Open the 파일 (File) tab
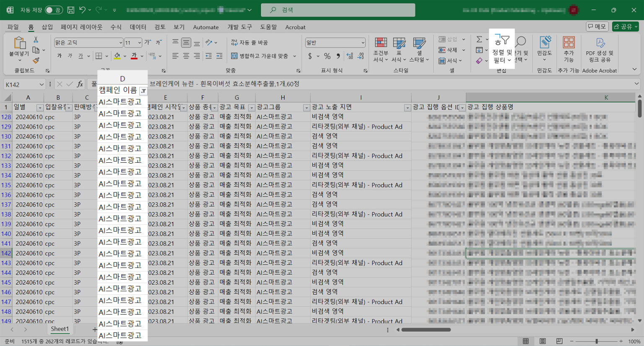 (13, 27)
